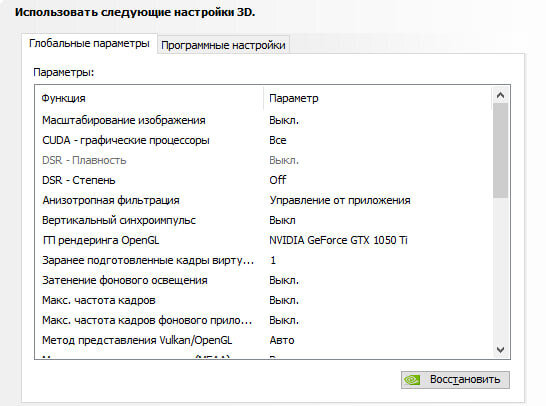The width and height of the screenshot is (546, 406).
Task: Click the Функция column header
Action: point(149,99)
